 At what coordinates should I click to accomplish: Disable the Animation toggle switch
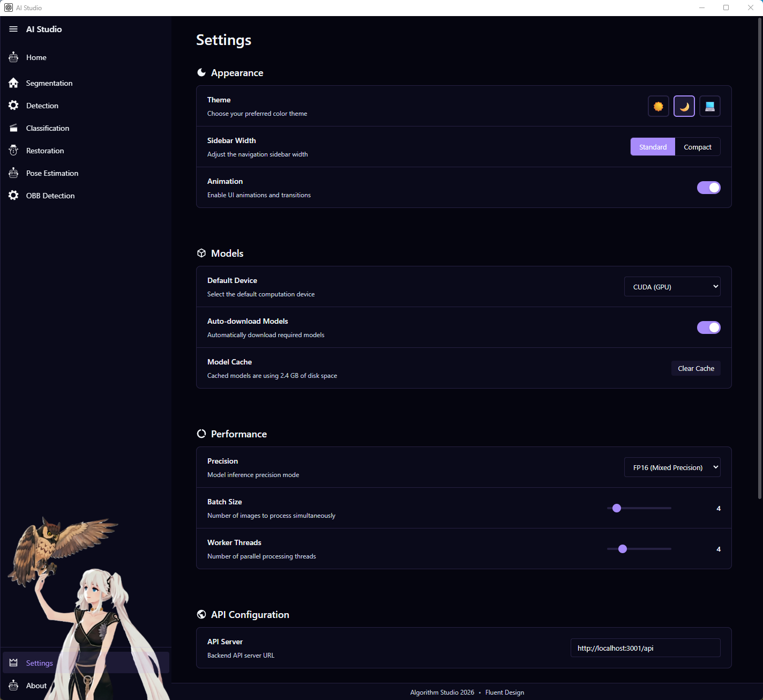point(708,188)
